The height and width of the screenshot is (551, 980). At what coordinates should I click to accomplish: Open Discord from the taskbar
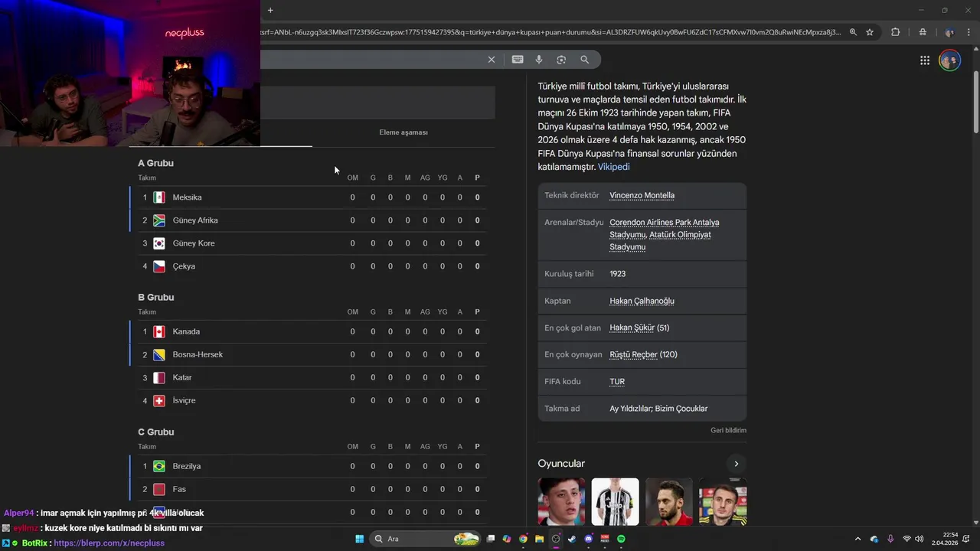click(x=588, y=539)
